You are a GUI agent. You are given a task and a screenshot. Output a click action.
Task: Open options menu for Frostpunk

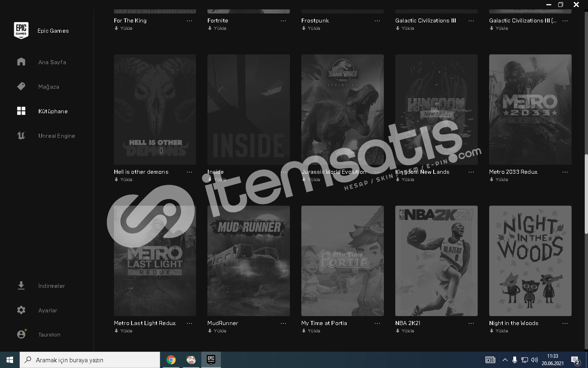tap(377, 21)
